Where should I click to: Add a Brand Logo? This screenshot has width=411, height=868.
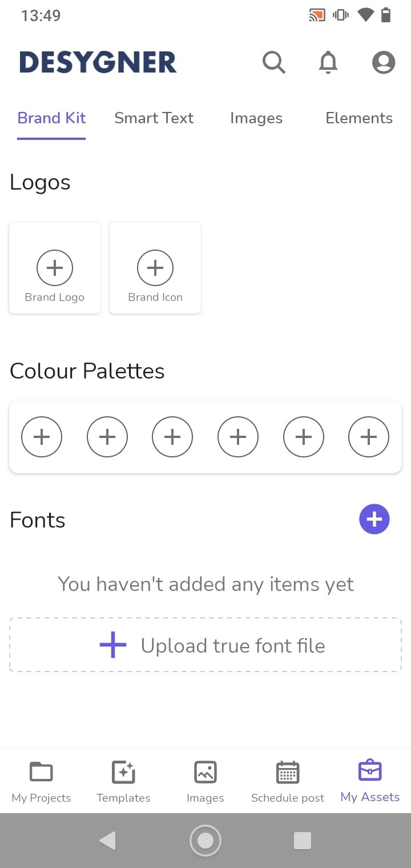click(x=55, y=268)
